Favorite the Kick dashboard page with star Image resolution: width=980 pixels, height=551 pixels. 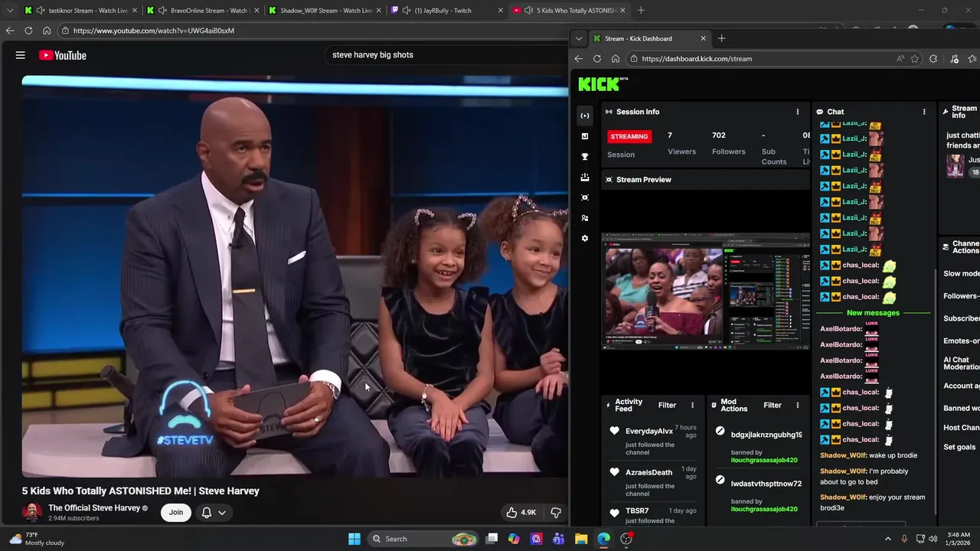click(915, 59)
